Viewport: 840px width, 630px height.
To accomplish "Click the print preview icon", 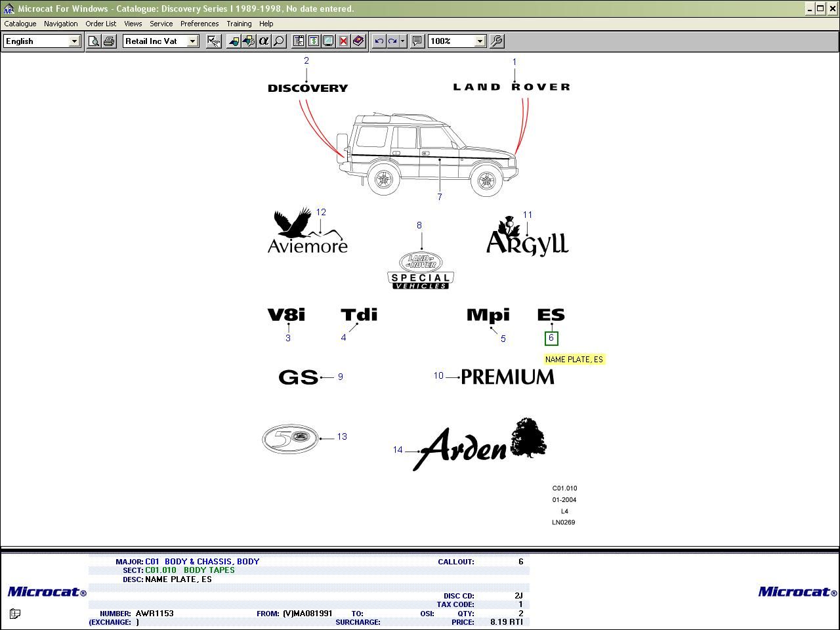I will 94,41.
